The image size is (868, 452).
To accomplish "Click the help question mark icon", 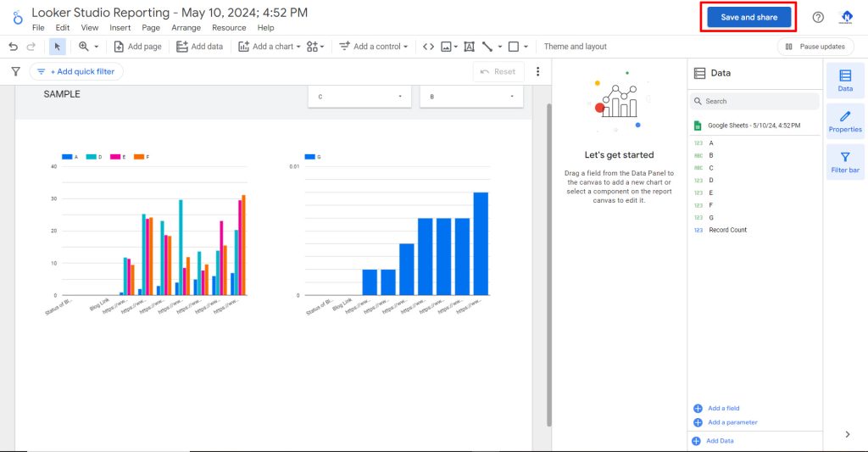I will coord(818,17).
